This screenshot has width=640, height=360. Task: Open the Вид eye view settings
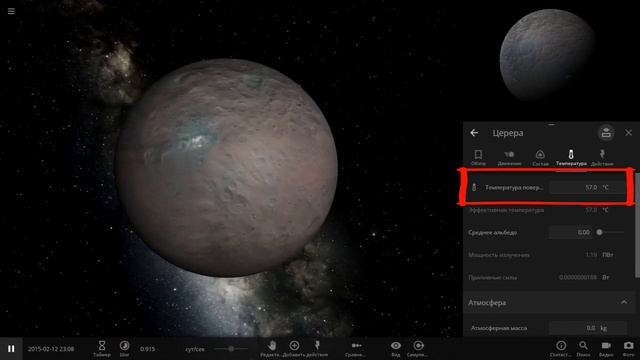396,349
